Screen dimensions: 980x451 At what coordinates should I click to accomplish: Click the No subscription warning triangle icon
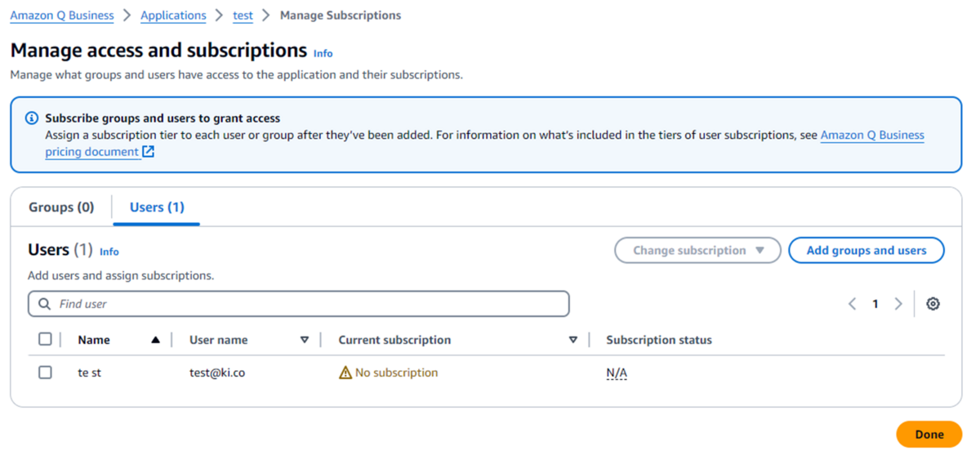coord(345,373)
